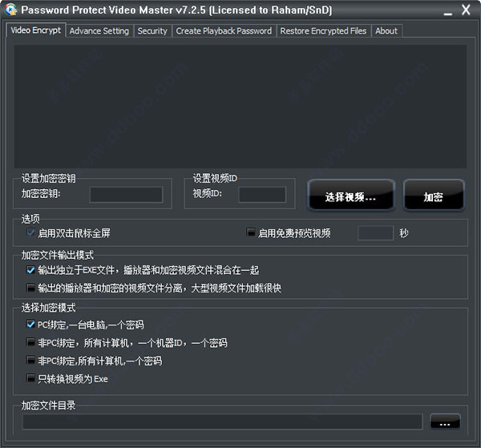The width and height of the screenshot is (481, 448).
Task: Click the 选择视频... button
Action: (350, 195)
